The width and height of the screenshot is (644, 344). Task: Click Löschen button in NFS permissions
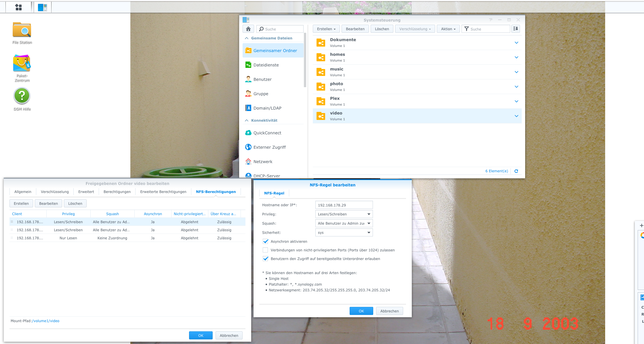pyautogui.click(x=75, y=204)
